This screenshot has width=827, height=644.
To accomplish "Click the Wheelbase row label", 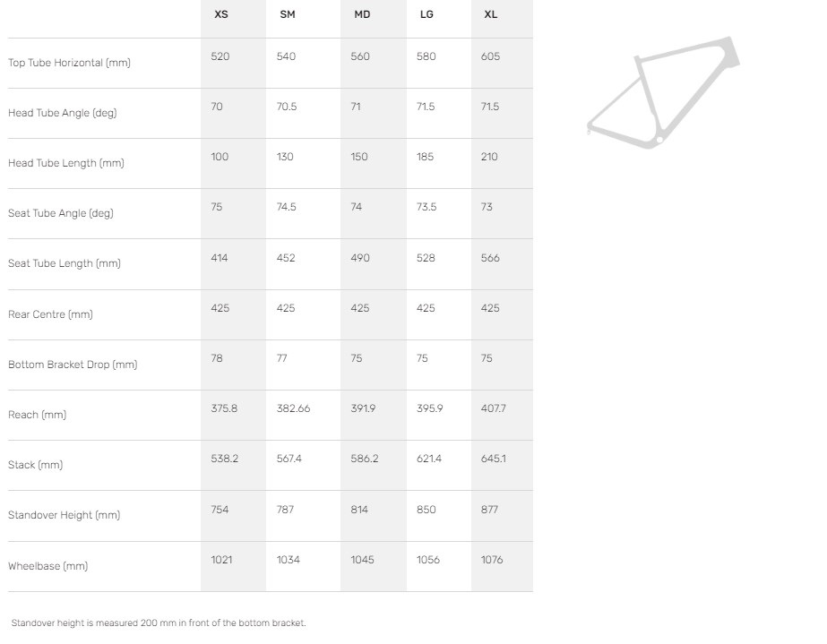I will pyautogui.click(x=47, y=566).
